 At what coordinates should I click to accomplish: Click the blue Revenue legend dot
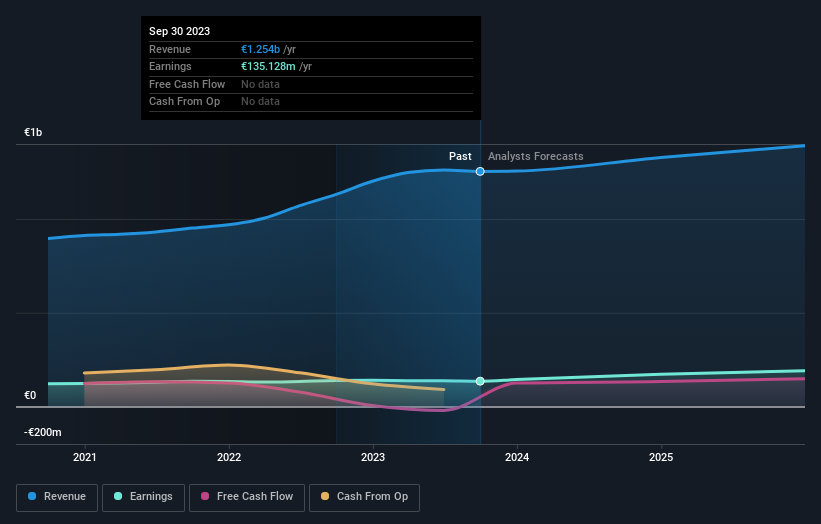32,496
